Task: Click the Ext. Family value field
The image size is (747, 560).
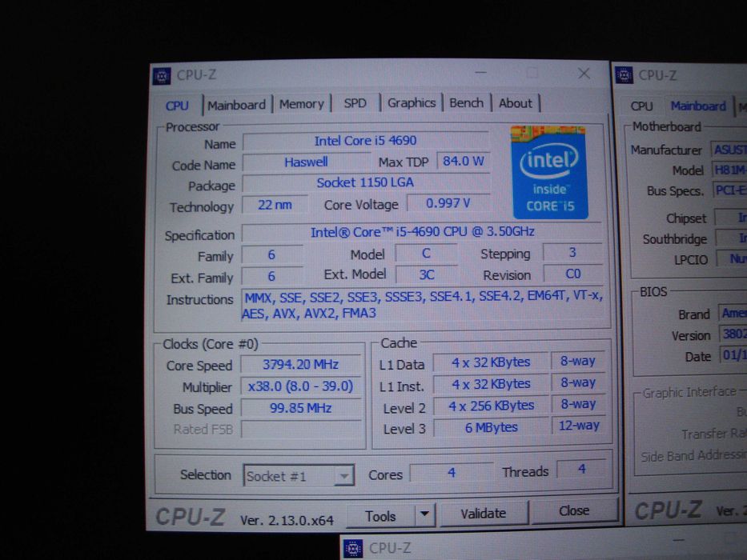Action: click(x=271, y=276)
